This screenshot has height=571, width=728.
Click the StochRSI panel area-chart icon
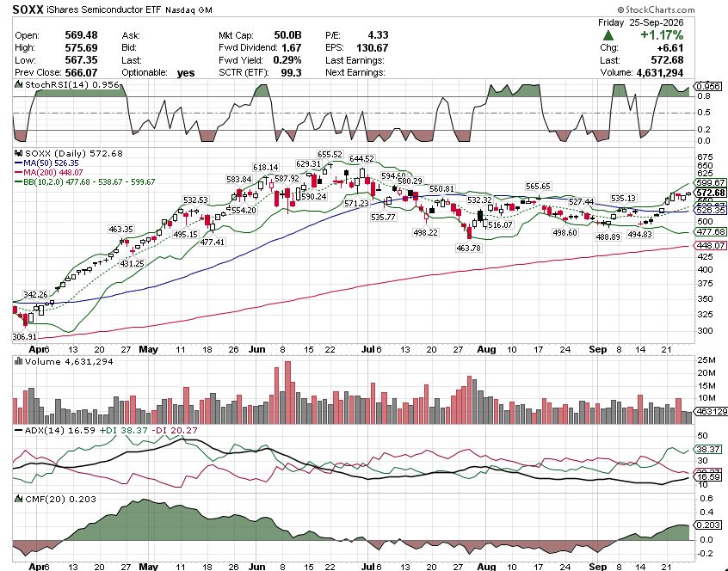pos(19,84)
